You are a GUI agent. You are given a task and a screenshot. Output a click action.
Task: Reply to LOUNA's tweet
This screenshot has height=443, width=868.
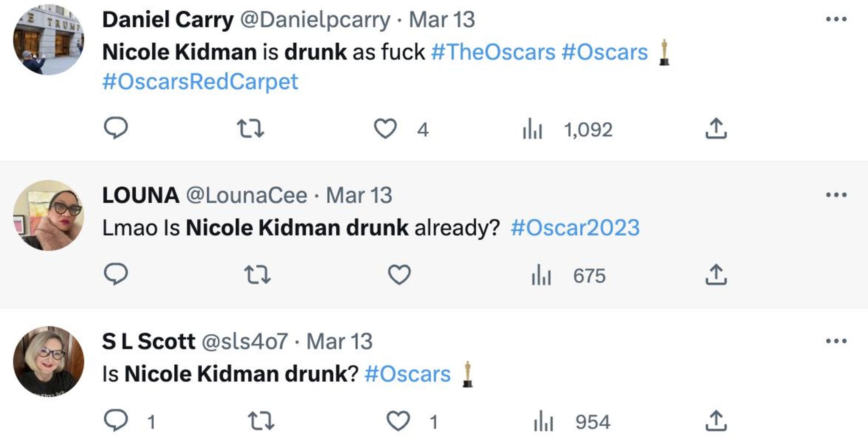coord(116,274)
